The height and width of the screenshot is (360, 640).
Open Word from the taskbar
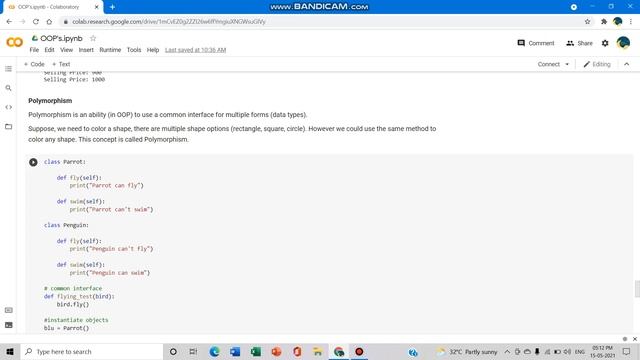point(235,351)
